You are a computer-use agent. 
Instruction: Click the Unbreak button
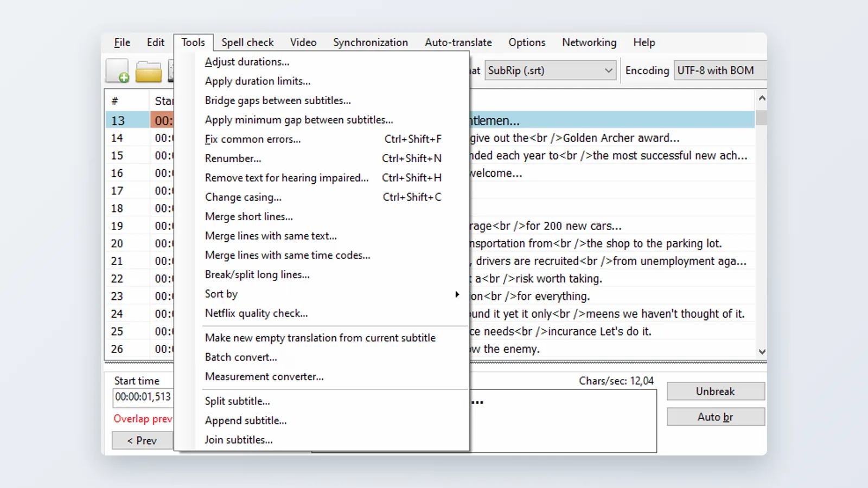[x=716, y=391]
